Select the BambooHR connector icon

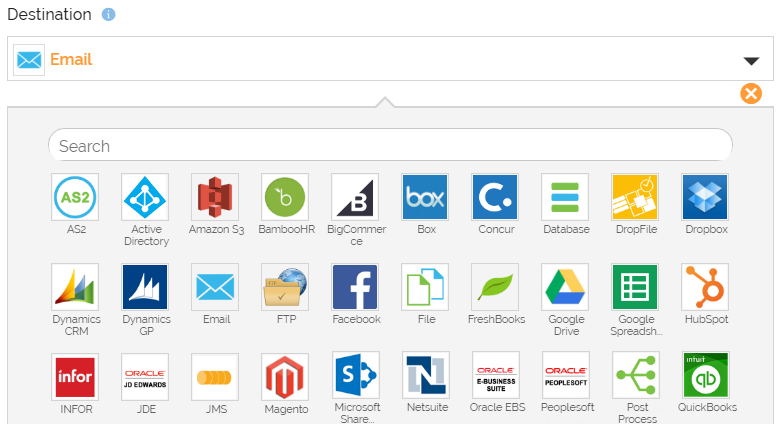click(285, 197)
